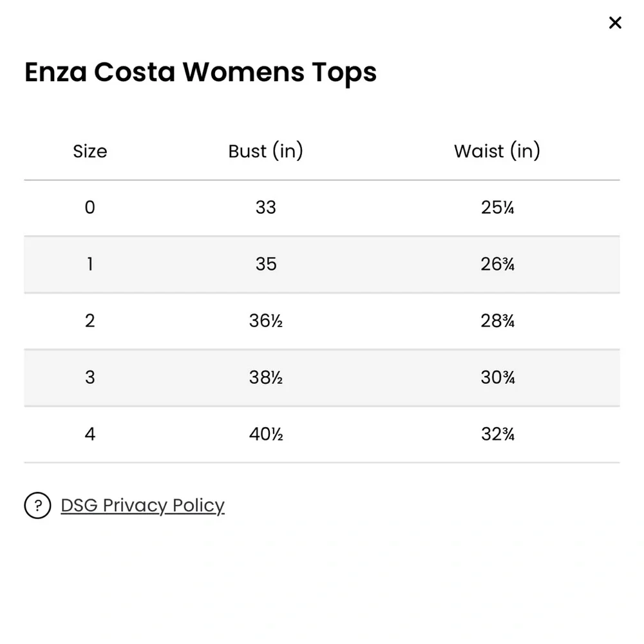Image resolution: width=644 pixels, height=644 pixels.
Task: Open the DSG Privacy Policy link
Action: pos(142,505)
